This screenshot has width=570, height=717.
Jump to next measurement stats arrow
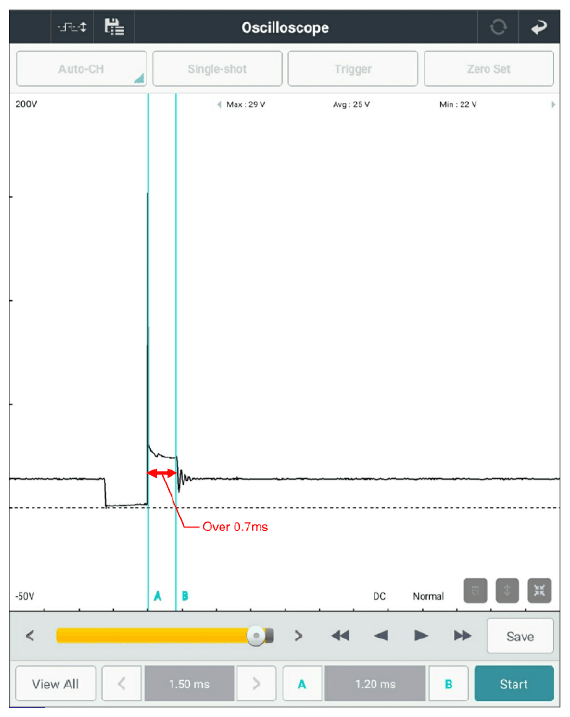(553, 105)
